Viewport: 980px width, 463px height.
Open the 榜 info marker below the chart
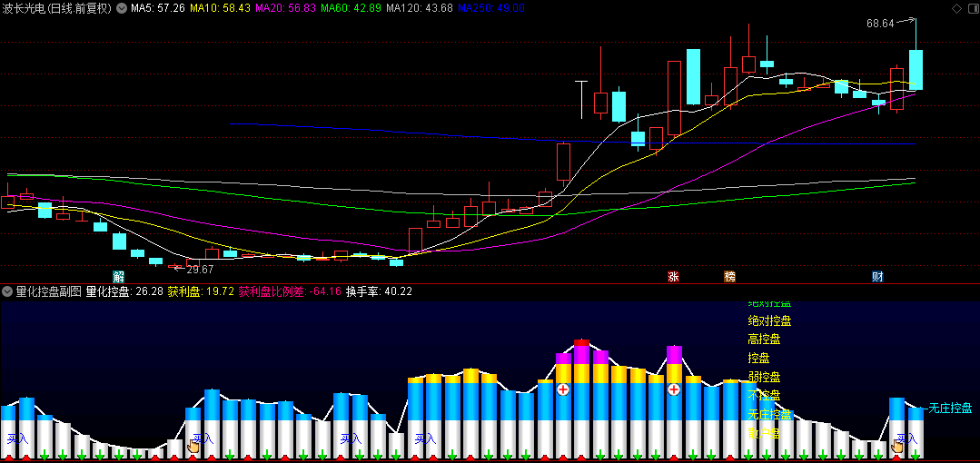tap(729, 276)
